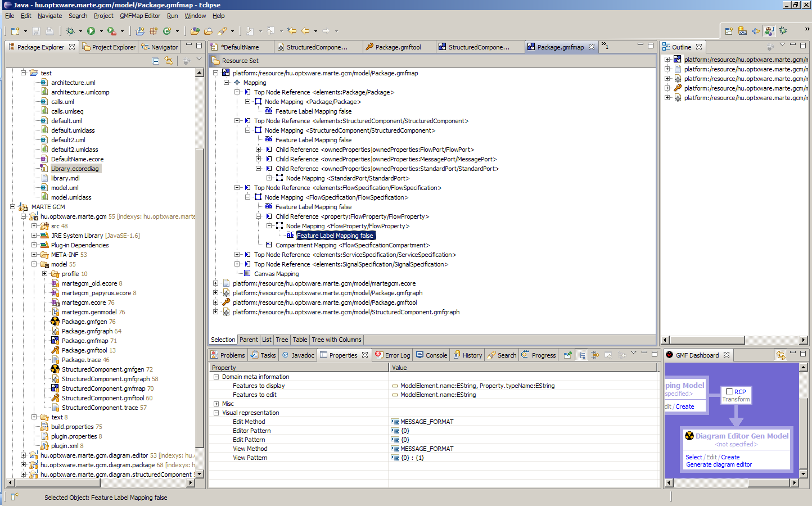
Task: Click the Debug bug icon in toolbar
Action: 70,31
